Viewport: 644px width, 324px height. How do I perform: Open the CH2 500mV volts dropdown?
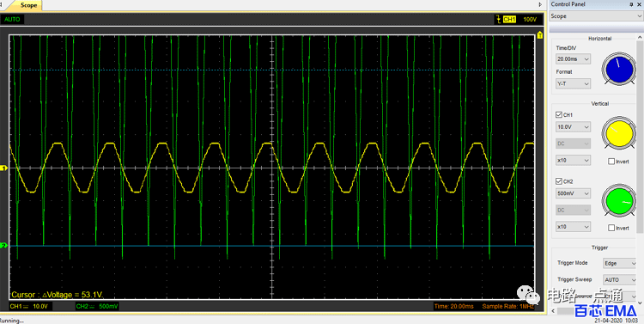pyautogui.click(x=573, y=193)
